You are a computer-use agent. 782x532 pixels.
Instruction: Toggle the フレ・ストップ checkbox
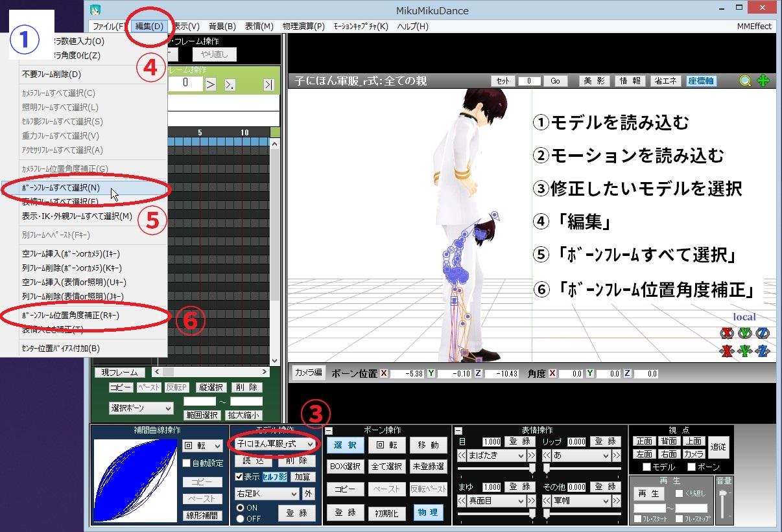tap(680, 519)
